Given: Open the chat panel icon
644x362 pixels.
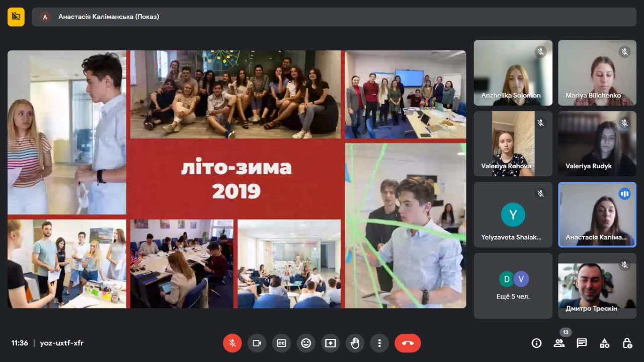Looking at the screenshot, I should pyautogui.click(x=582, y=343).
